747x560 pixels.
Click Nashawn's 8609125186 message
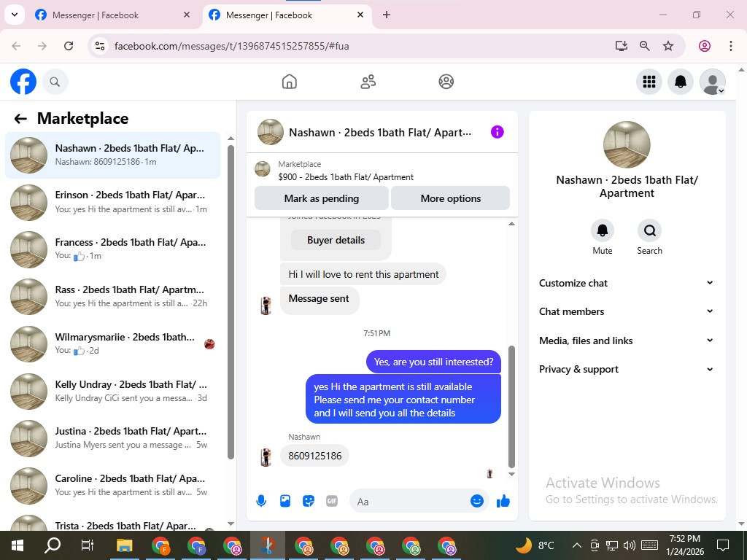[314, 456]
